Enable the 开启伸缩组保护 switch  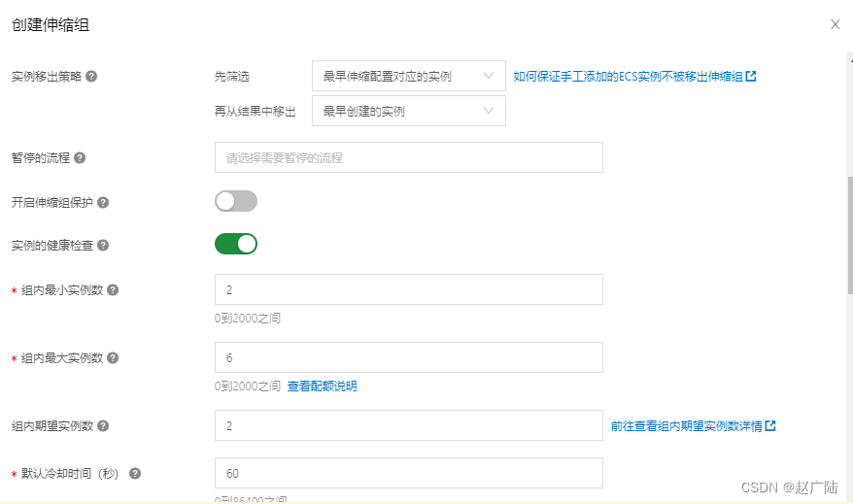pos(236,201)
